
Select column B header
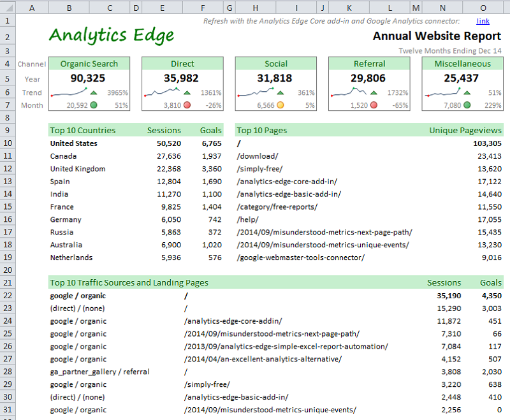click(69, 8)
